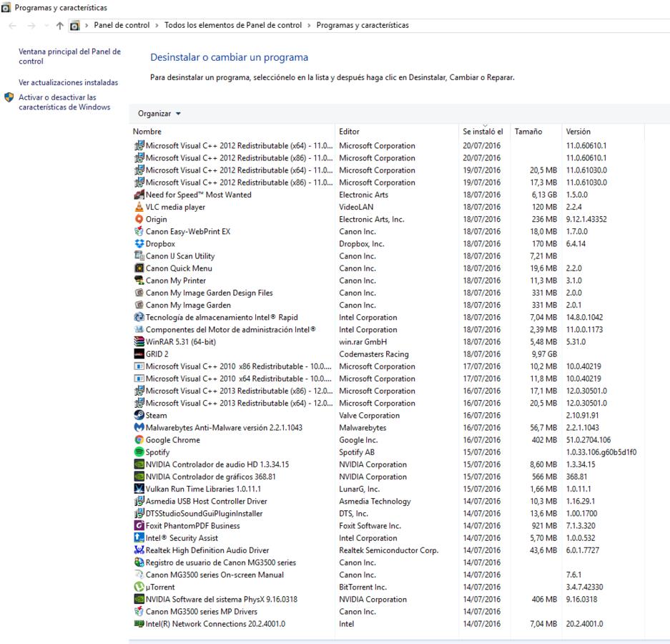The height and width of the screenshot is (644, 670).
Task: Click the up arrow navigation button
Action: [59, 26]
